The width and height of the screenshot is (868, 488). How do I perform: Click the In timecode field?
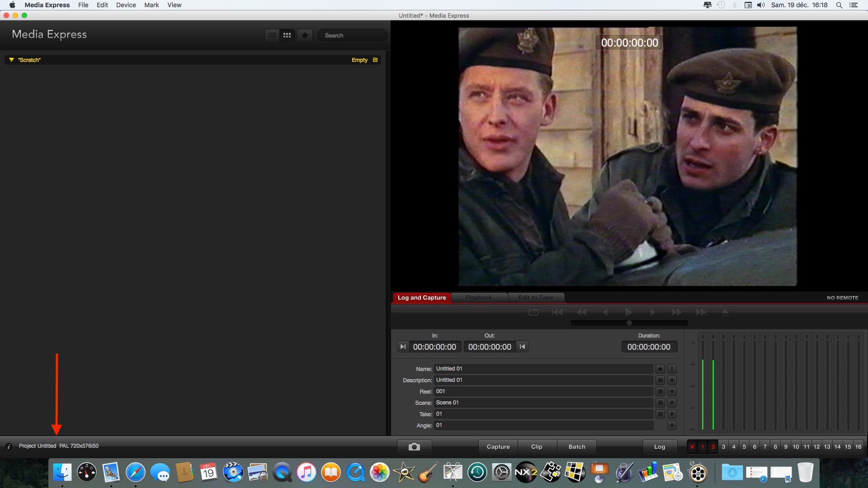(x=434, y=347)
